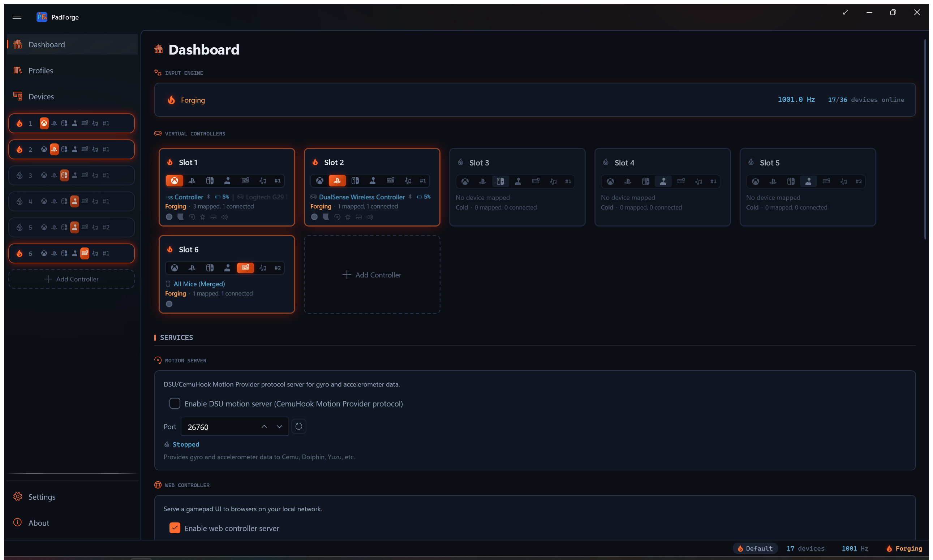The image size is (933, 560).
Task: Enable DSU motion server checkbox
Action: (175, 404)
